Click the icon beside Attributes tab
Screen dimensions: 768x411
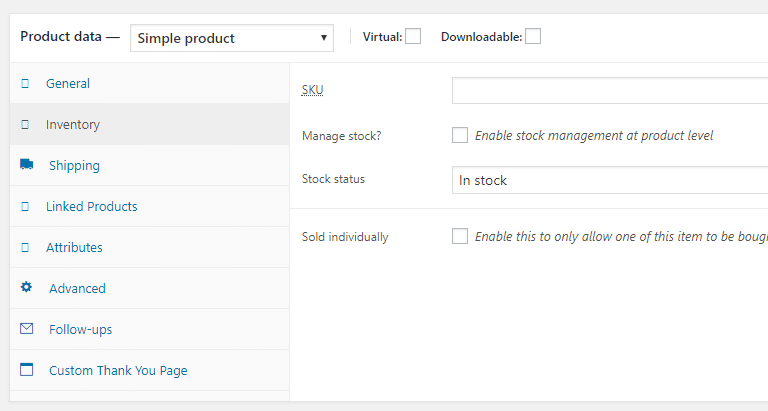pyautogui.click(x=25, y=248)
